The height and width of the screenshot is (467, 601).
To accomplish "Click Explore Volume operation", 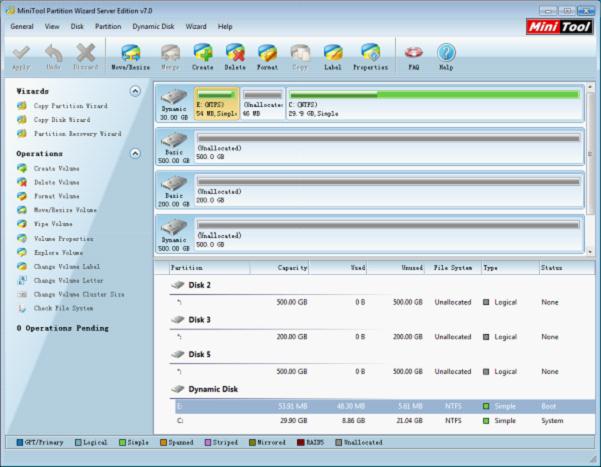I will 58,252.
